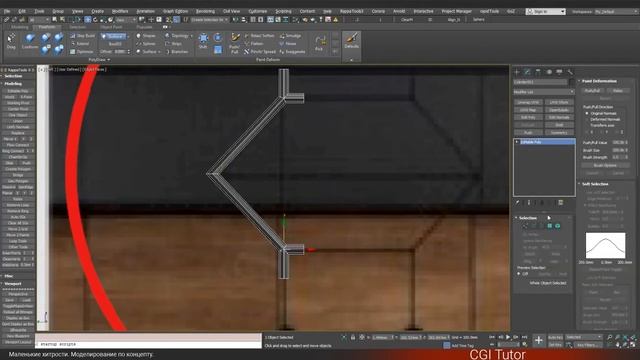Click the Key Filters button
This screenshot has width=640, height=360.
587,345
